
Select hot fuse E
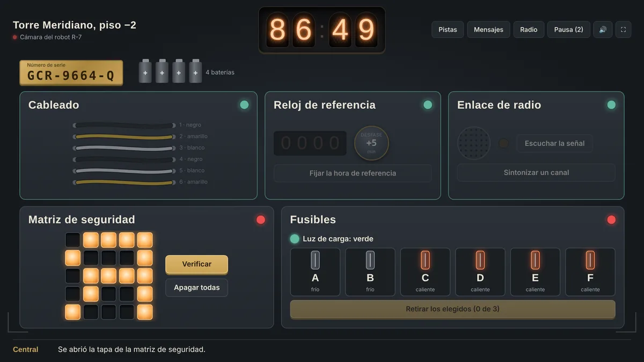[x=535, y=272]
